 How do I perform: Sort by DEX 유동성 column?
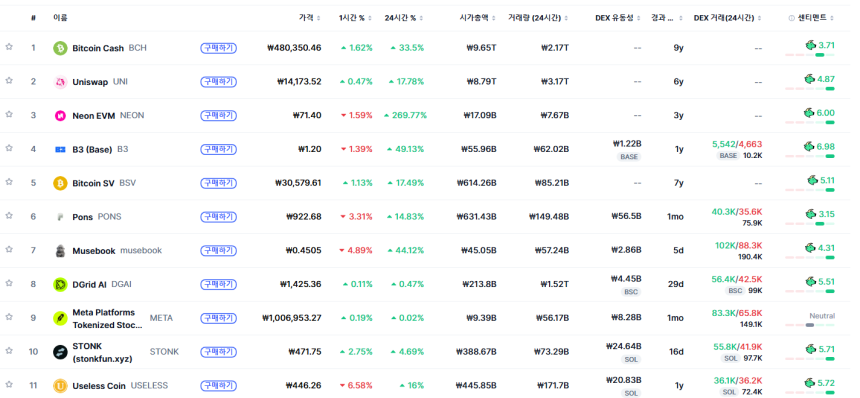point(618,18)
